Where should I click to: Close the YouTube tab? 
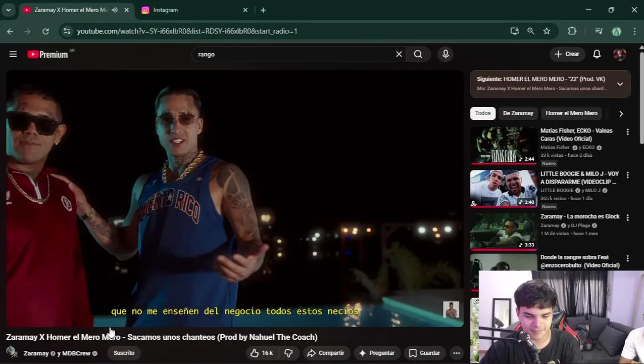click(127, 10)
